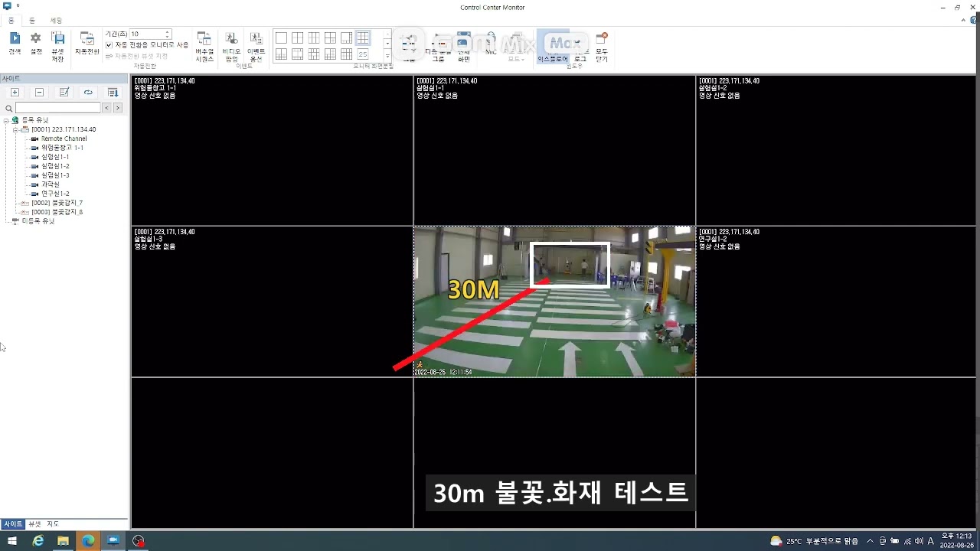Select the single-view 1x1 screen layout
The image size is (980, 551).
(281, 37)
